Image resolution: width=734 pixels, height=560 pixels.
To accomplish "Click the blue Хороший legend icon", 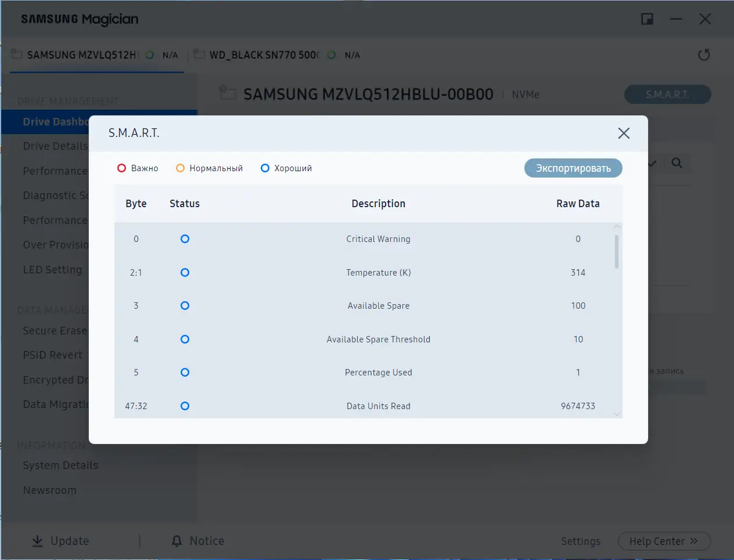I will pyautogui.click(x=265, y=168).
